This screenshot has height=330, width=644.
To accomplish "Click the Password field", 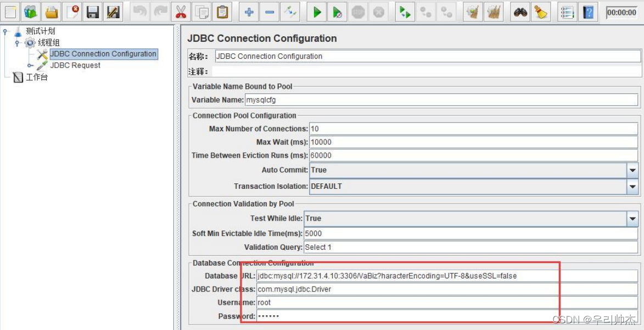I will 447,316.
